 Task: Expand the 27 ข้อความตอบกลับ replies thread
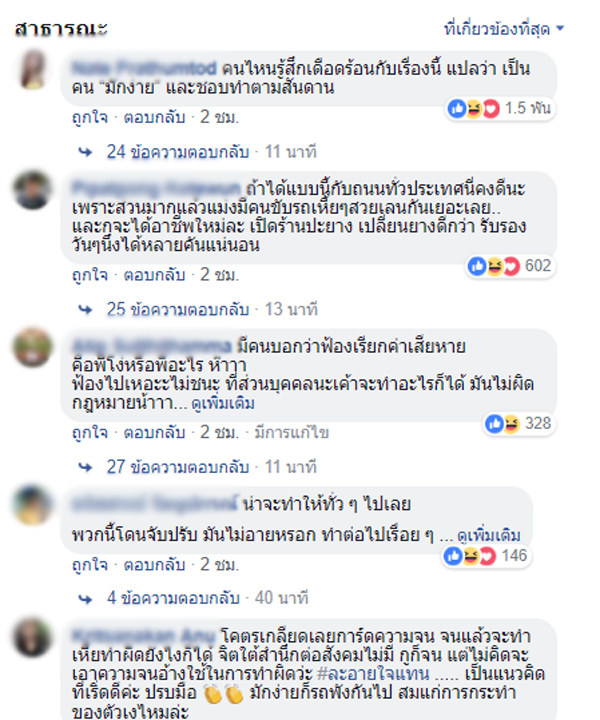pyautogui.click(x=178, y=467)
